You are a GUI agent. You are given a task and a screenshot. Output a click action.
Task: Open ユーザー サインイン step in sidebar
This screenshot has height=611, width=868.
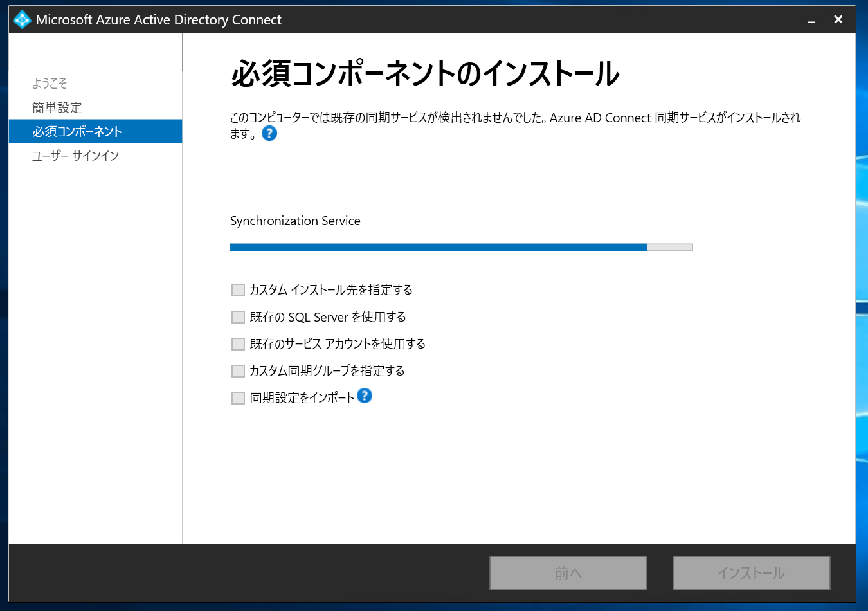pyautogui.click(x=75, y=156)
